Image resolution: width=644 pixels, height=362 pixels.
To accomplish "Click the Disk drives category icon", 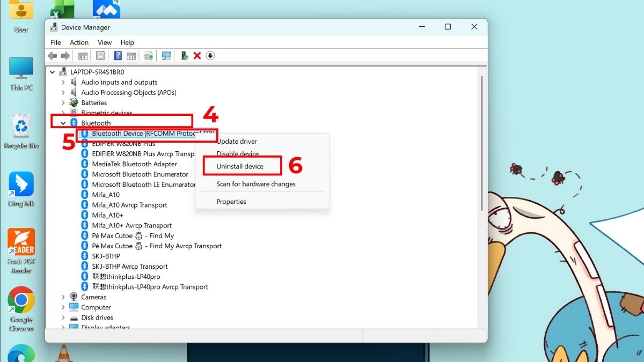I will (x=74, y=317).
